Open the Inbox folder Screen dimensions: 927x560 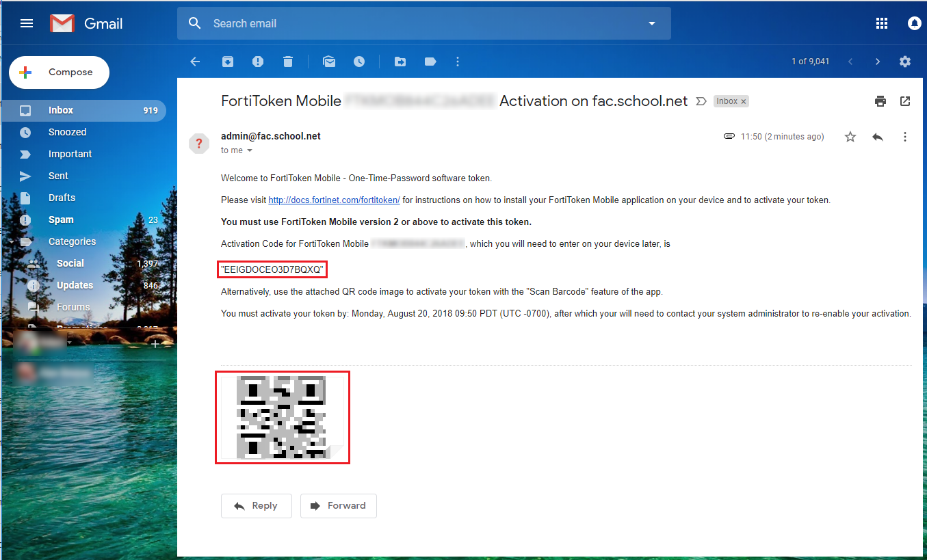83,110
